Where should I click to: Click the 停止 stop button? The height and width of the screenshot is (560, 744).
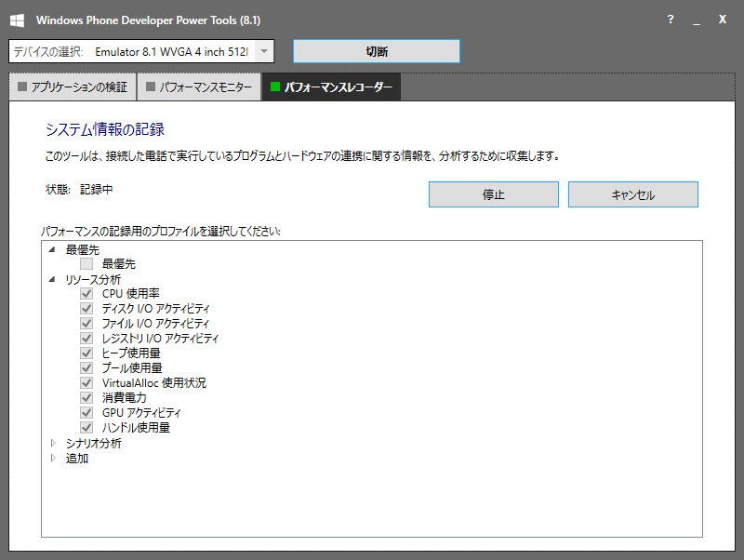[x=494, y=194]
